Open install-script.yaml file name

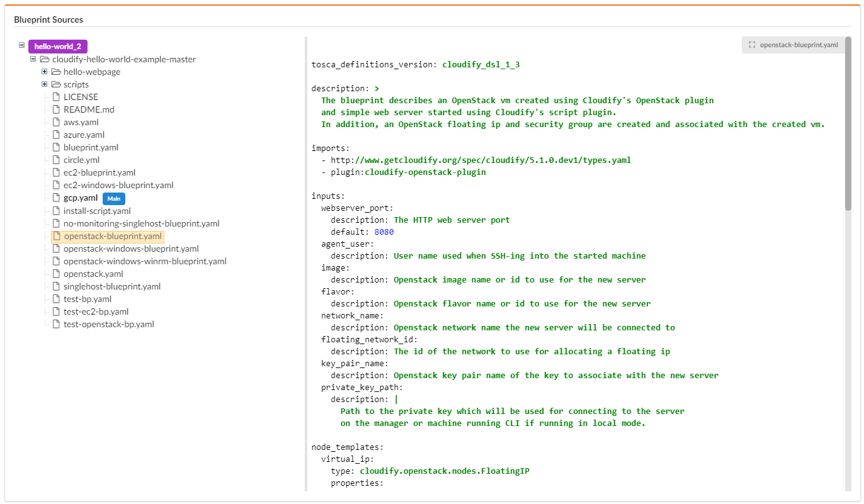point(97,211)
